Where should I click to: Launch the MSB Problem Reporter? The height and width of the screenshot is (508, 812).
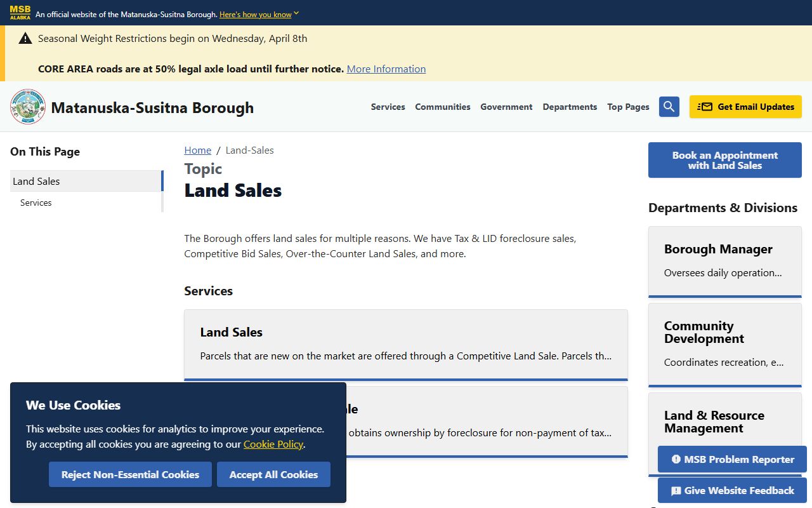tap(732, 459)
